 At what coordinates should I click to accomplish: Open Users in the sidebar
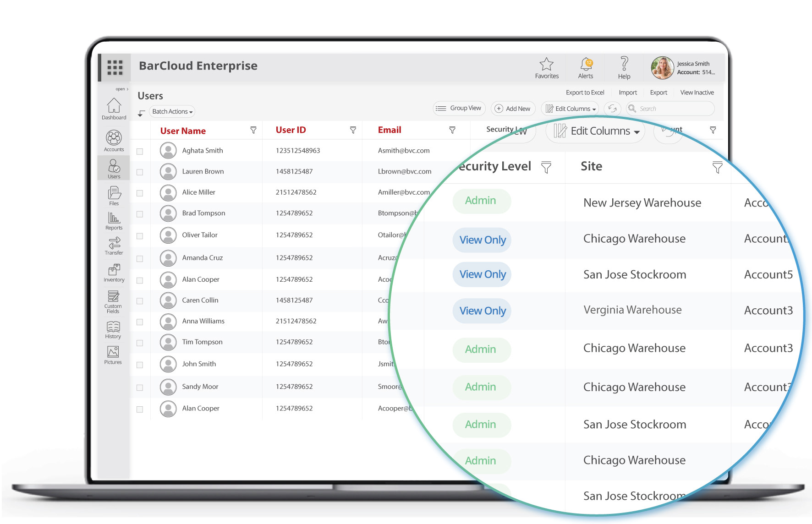click(x=114, y=168)
